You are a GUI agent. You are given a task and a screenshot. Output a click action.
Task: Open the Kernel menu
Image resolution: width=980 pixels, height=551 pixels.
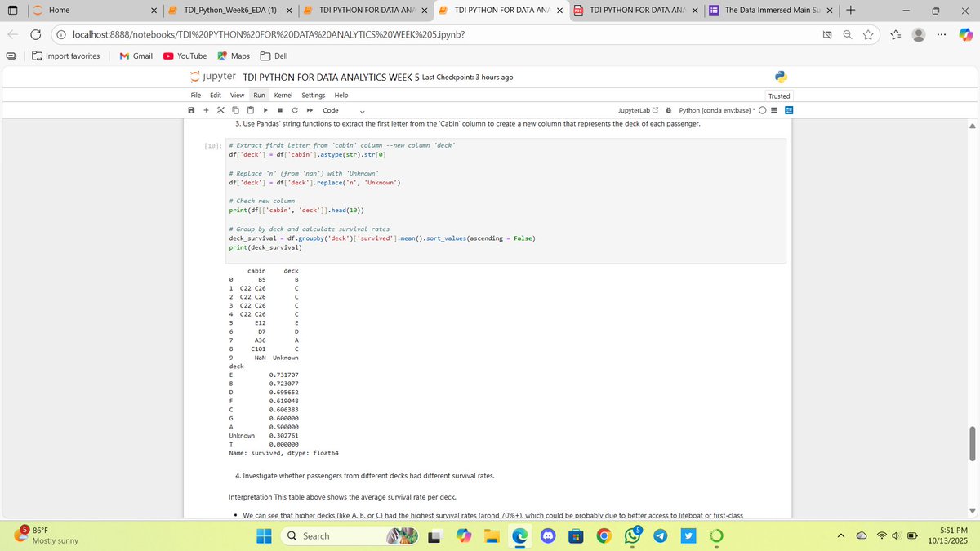pyautogui.click(x=283, y=95)
